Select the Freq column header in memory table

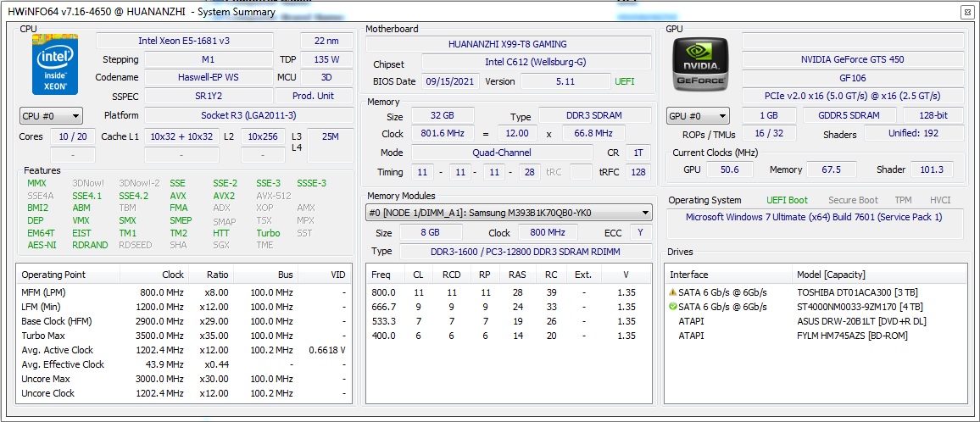pos(381,275)
